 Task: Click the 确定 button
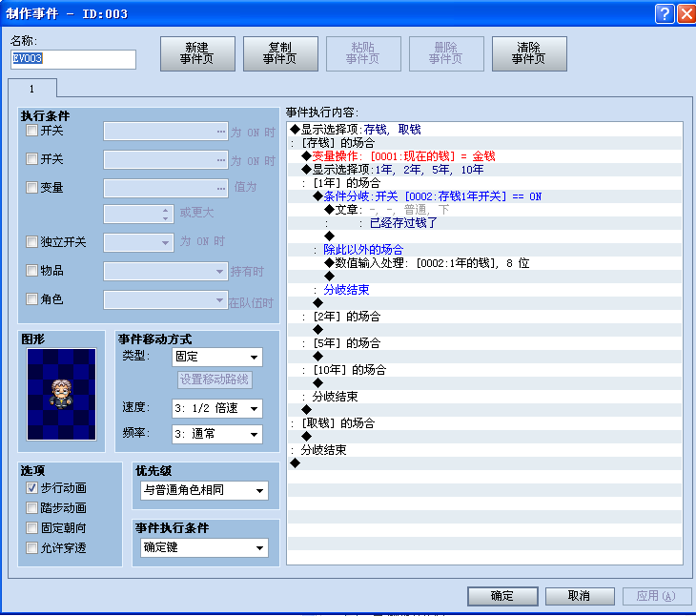coord(502,596)
